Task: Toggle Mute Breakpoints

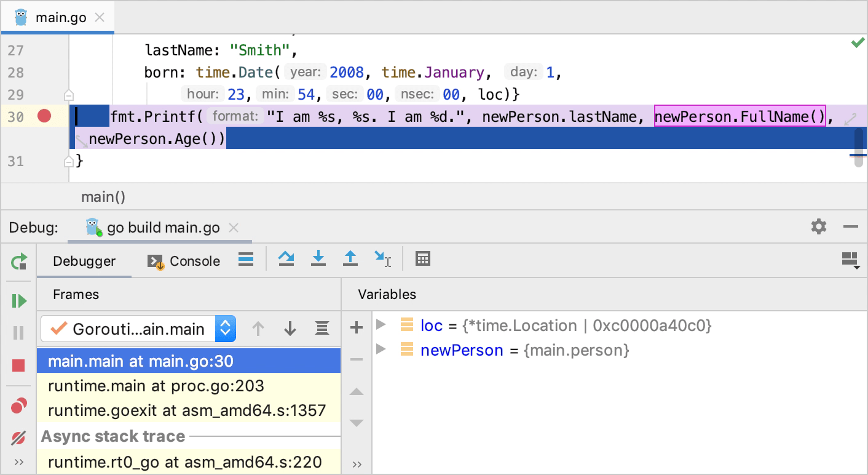Action: [x=18, y=438]
